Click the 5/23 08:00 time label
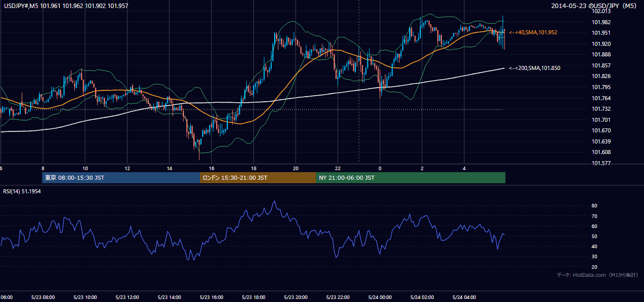Screen dimensions: 644x302 pos(42,297)
